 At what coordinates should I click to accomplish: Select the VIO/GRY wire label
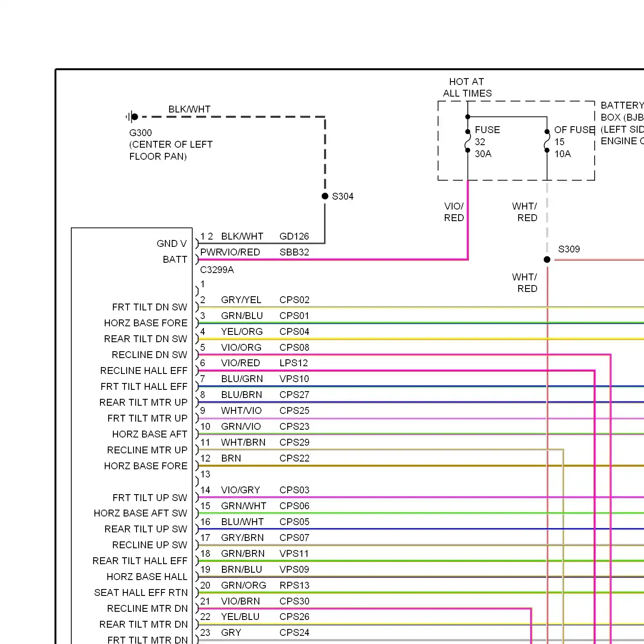(x=240, y=490)
